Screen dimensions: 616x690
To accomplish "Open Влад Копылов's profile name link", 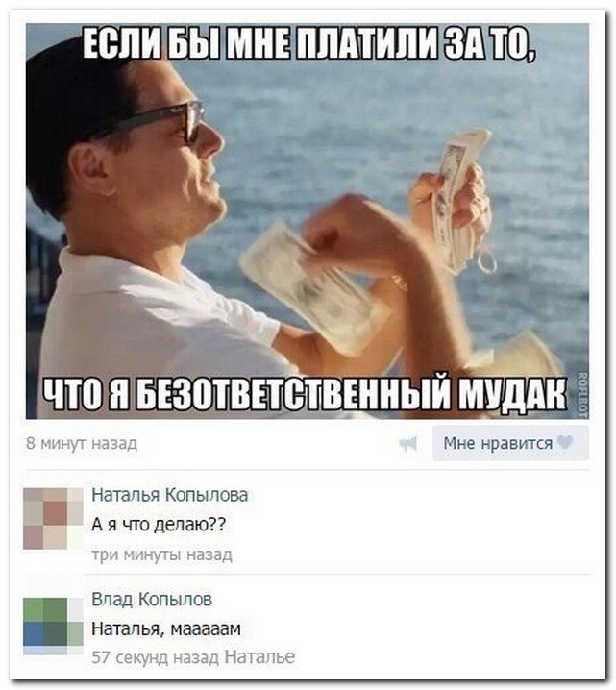I will (x=152, y=599).
